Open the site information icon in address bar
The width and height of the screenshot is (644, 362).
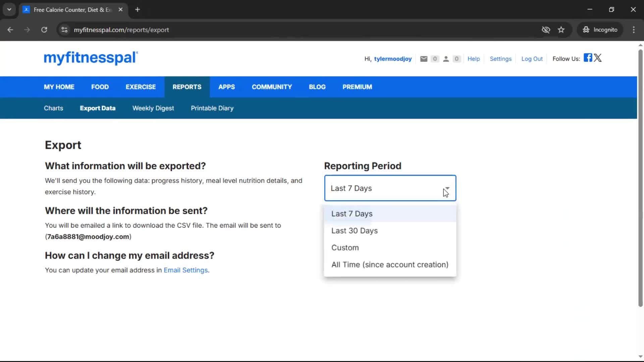(64, 30)
